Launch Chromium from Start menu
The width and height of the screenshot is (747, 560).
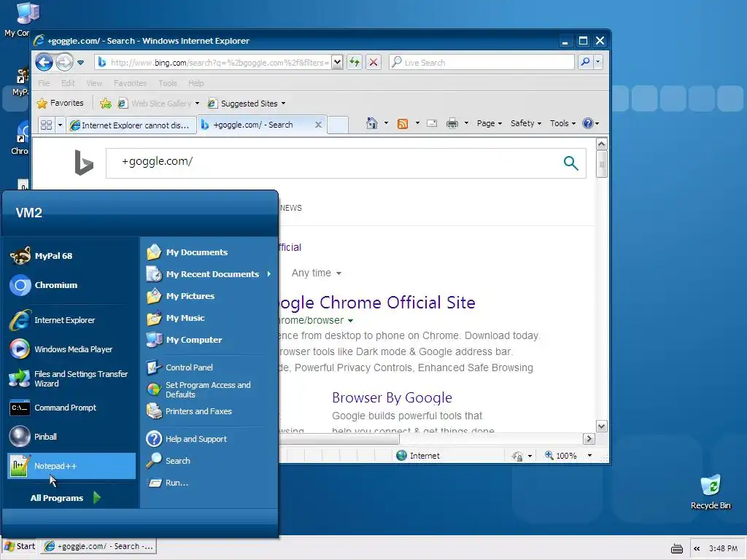point(71,285)
